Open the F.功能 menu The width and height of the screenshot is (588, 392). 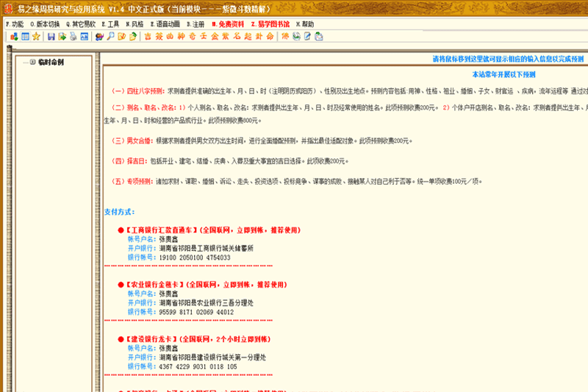coord(15,24)
